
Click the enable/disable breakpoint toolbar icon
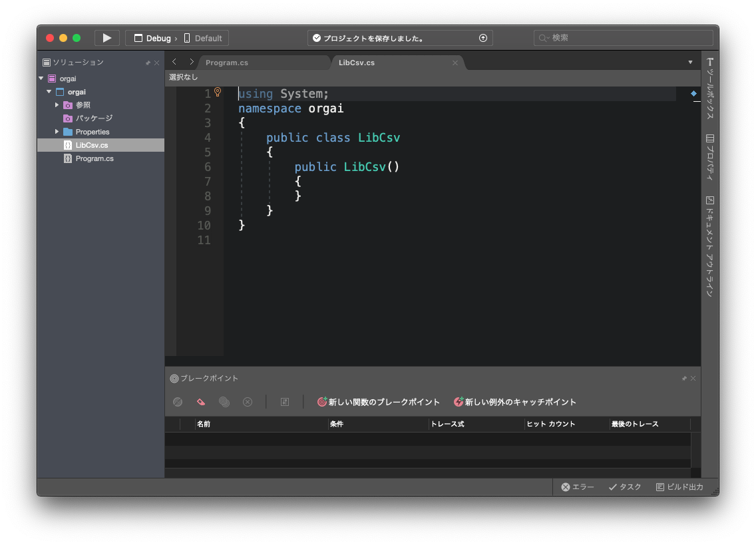(178, 402)
